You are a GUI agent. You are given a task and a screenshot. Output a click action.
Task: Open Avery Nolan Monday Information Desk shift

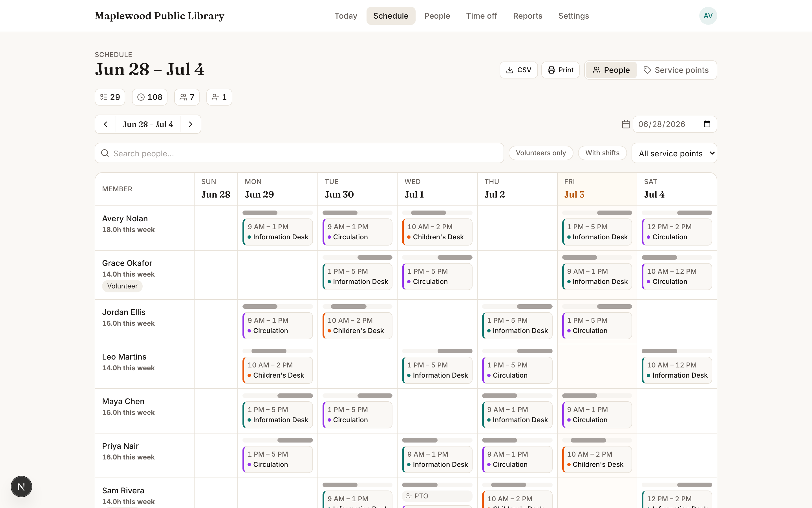point(277,232)
